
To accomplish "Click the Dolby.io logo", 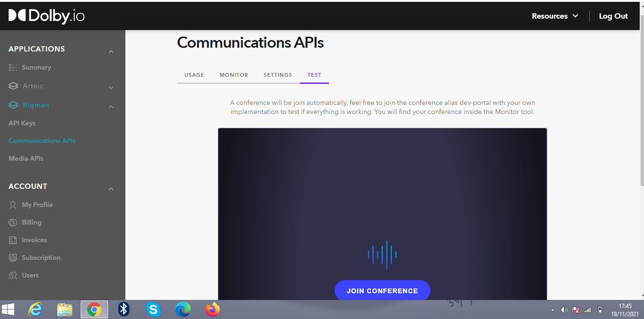I will click(x=46, y=16).
